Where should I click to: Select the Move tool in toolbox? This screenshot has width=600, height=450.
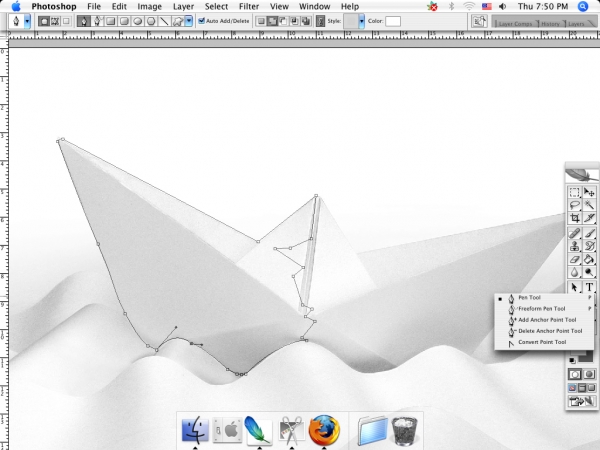[x=589, y=192]
